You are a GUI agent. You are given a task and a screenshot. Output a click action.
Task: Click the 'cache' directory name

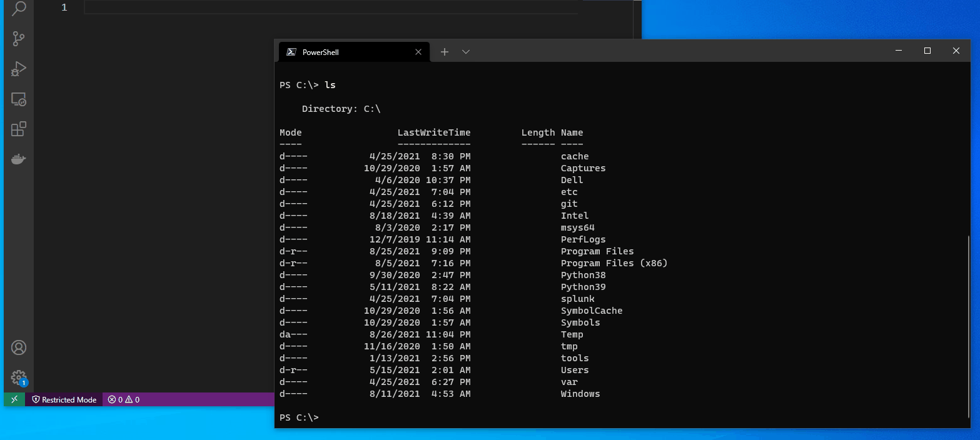click(x=575, y=156)
